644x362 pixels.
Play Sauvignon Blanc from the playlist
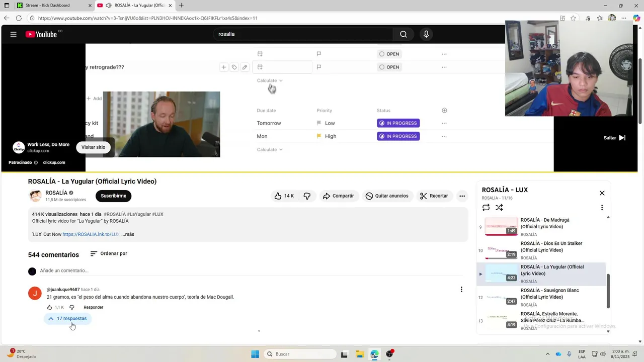pyautogui.click(x=541, y=298)
